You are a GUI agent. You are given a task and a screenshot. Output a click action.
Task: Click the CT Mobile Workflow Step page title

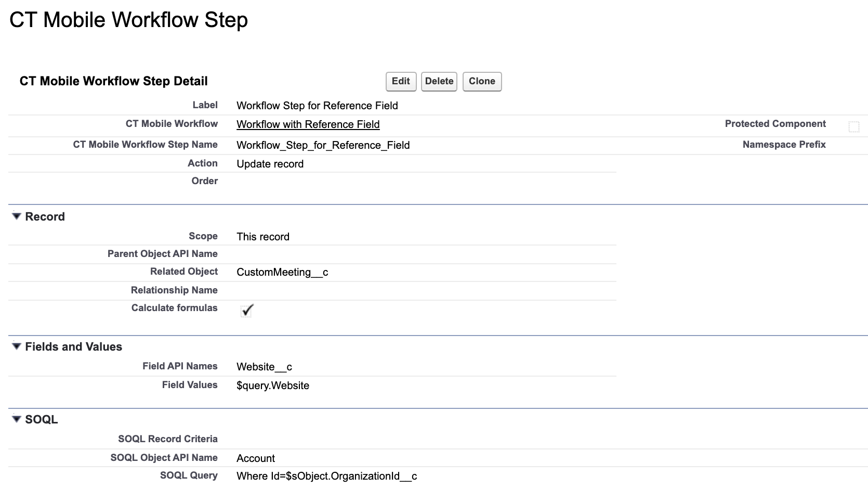tap(128, 20)
